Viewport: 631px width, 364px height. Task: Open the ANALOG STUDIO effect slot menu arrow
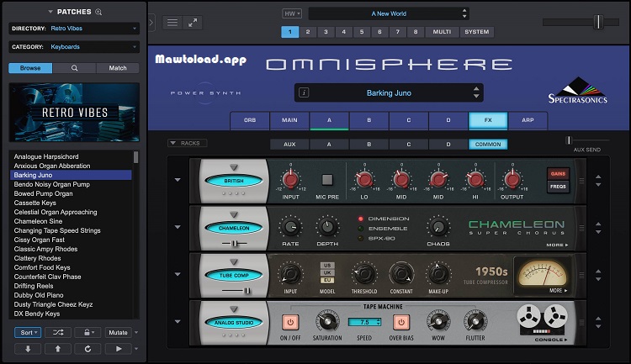[234, 309]
